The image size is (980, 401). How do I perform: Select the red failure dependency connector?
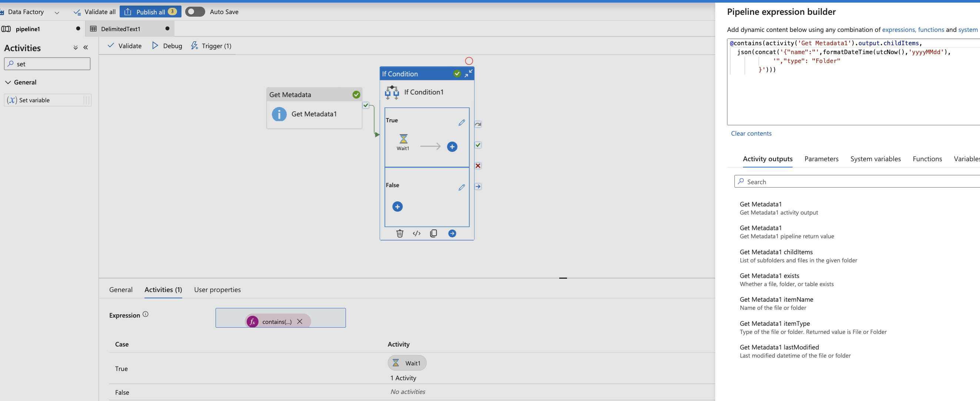478,166
